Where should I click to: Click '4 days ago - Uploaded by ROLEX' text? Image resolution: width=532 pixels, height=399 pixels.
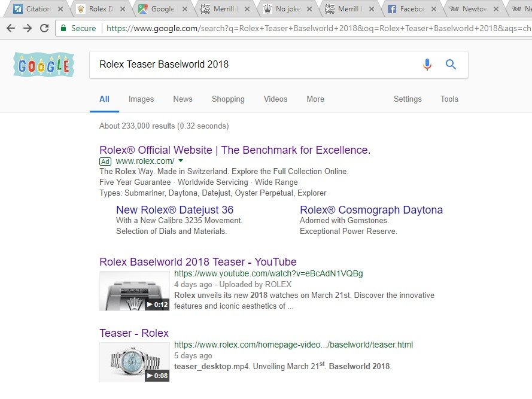[233, 284]
